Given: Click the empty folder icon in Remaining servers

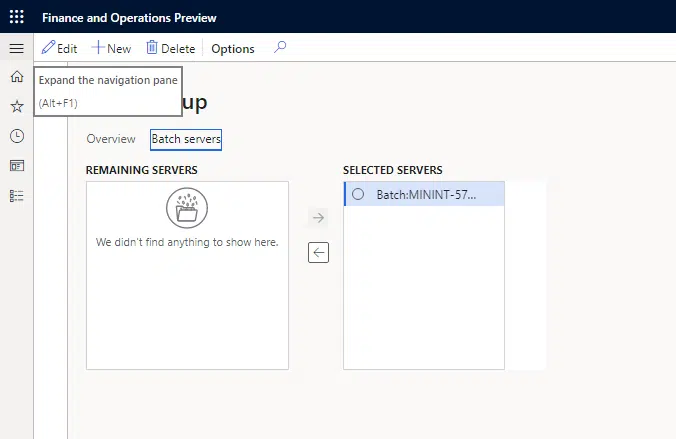Looking at the screenshot, I should 187,208.
